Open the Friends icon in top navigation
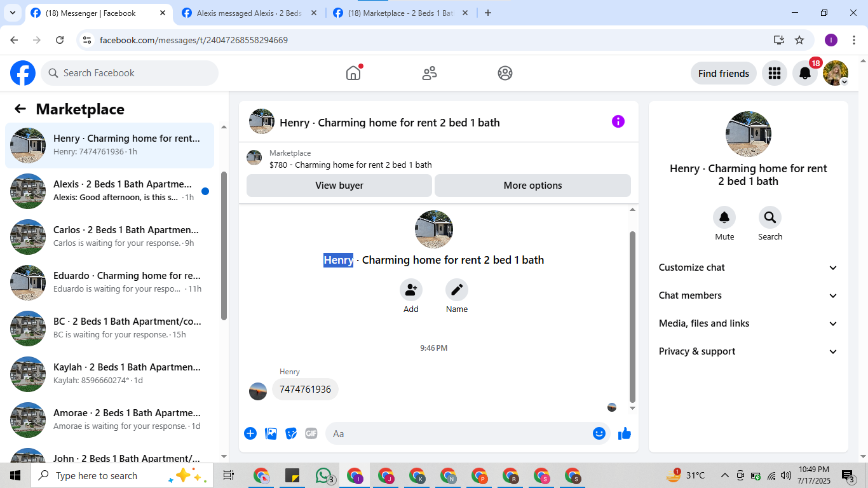The height and width of the screenshot is (488, 868). pyautogui.click(x=430, y=73)
